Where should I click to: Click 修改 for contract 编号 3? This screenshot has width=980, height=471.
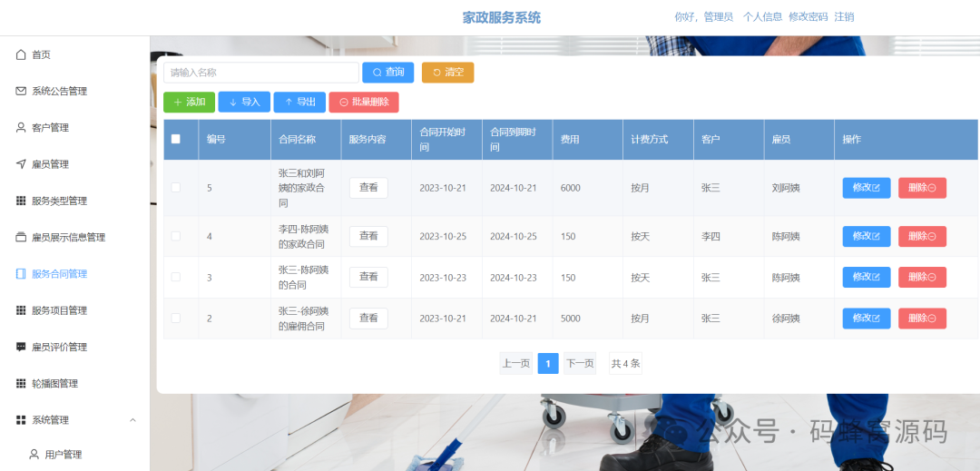(867, 277)
